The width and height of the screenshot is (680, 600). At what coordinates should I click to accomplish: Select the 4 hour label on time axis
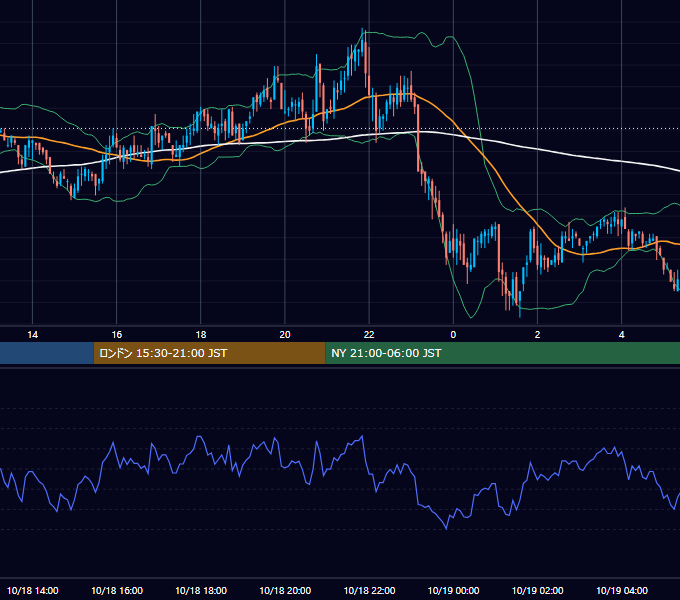(621, 335)
